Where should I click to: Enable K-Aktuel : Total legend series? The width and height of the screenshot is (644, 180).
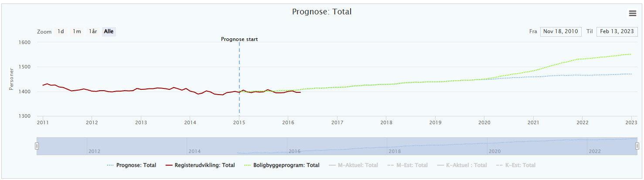tap(462, 165)
